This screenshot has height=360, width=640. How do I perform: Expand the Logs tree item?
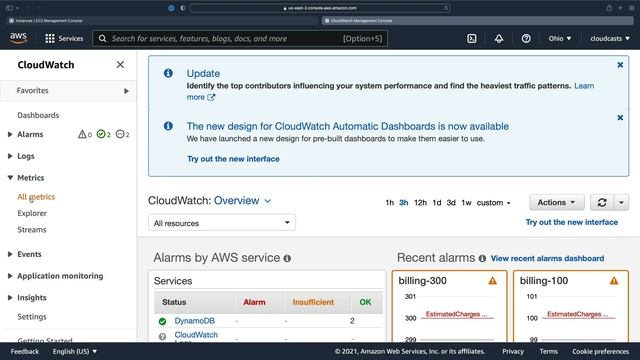point(10,156)
